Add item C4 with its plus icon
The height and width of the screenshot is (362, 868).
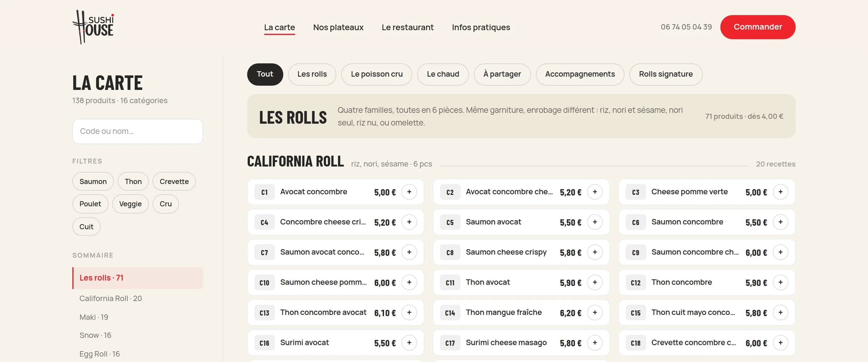[409, 222]
